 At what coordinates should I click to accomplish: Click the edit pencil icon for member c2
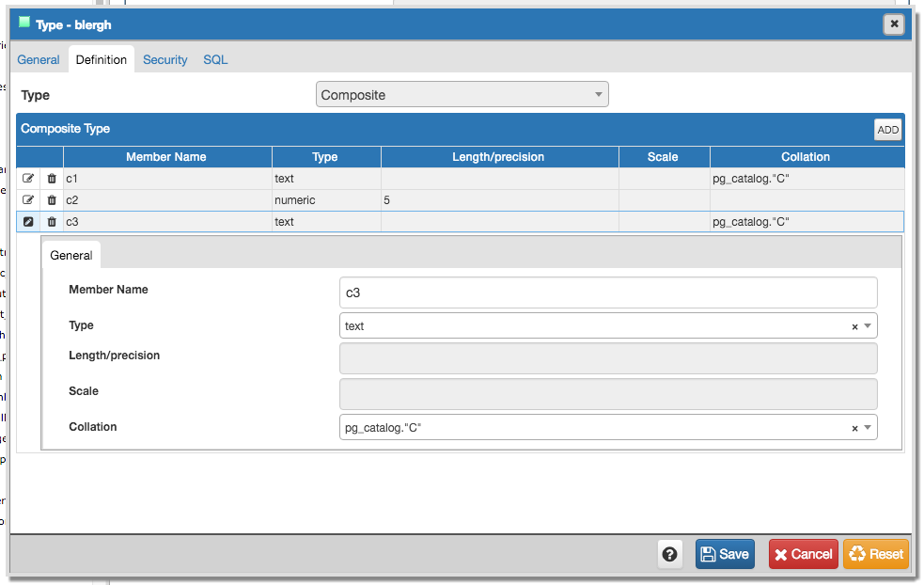(28, 199)
